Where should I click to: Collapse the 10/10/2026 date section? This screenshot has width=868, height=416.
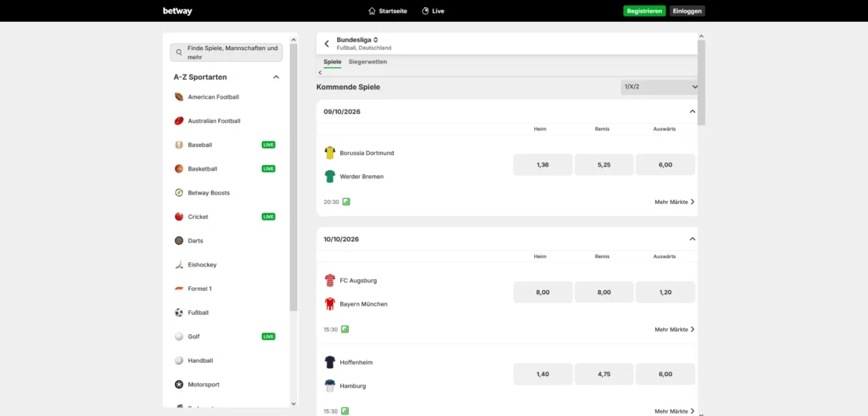click(692, 239)
